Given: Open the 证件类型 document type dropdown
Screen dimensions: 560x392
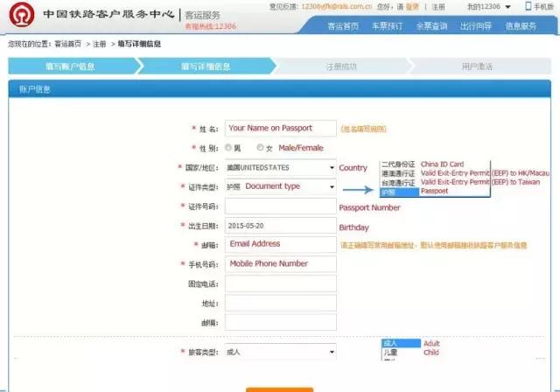Looking at the screenshot, I should 281,186.
